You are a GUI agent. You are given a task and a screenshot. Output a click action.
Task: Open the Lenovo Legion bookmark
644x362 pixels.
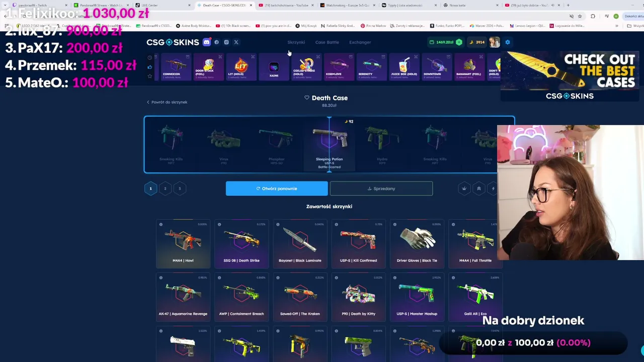[527, 26]
